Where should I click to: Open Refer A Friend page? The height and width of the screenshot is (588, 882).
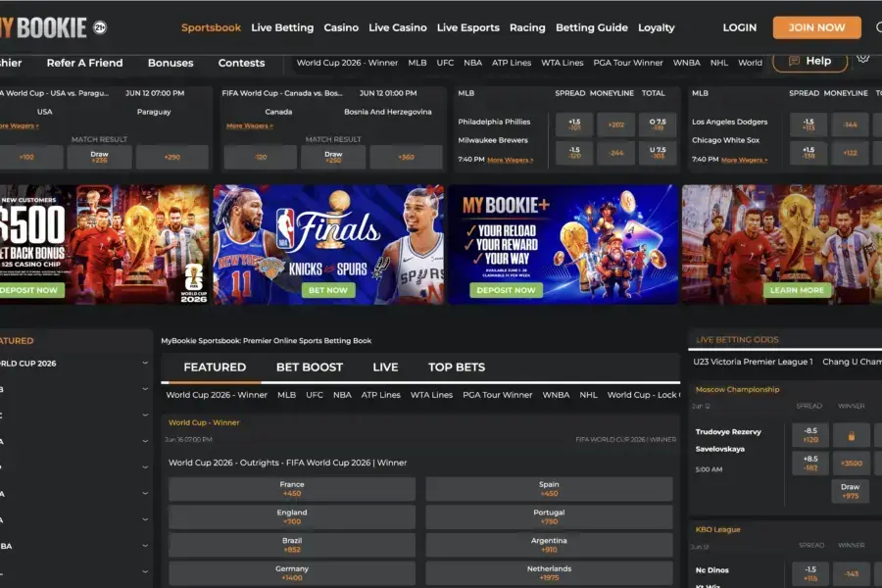(84, 63)
